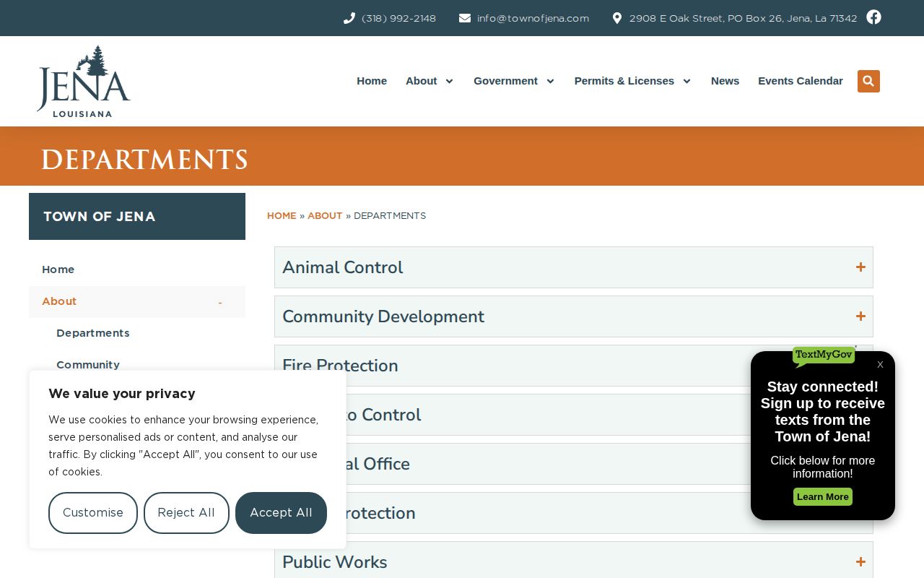Expand the Fire Protection accordion

[574, 366]
